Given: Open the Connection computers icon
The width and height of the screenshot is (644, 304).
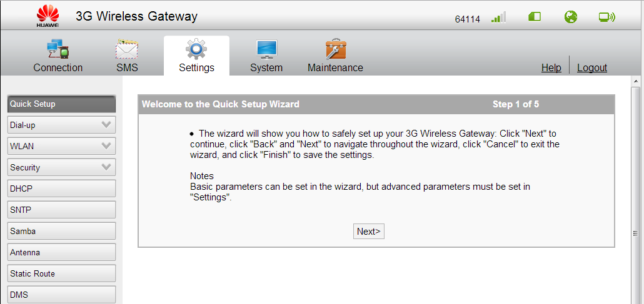Looking at the screenshot, I should click(x=58, y=49).
